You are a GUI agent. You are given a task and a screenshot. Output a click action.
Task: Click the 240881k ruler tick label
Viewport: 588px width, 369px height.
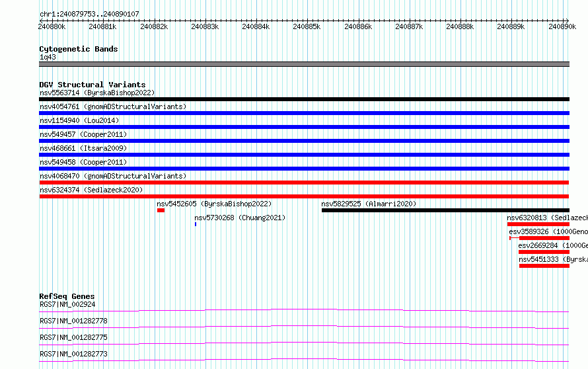tap(103, 26)
